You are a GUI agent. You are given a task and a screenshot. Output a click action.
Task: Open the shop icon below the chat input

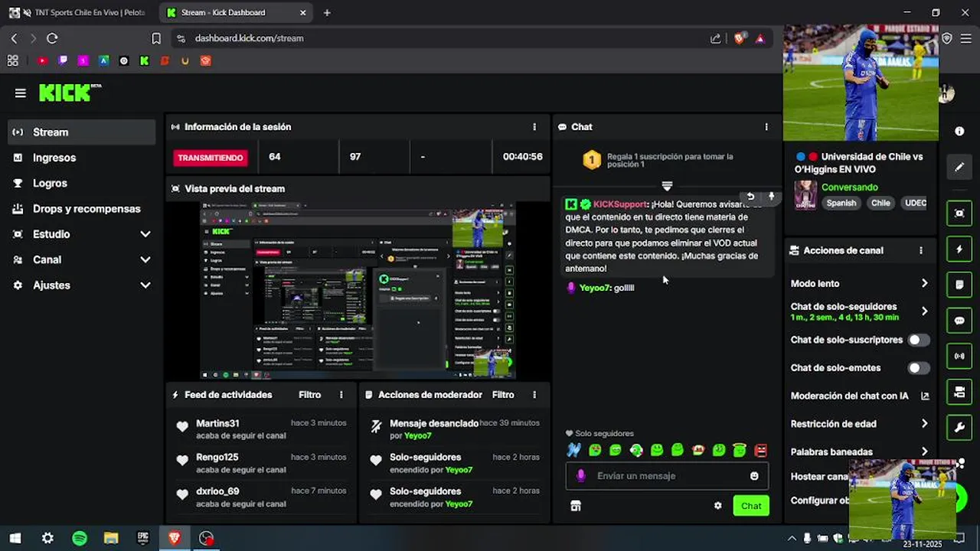[x=576, y=506]
